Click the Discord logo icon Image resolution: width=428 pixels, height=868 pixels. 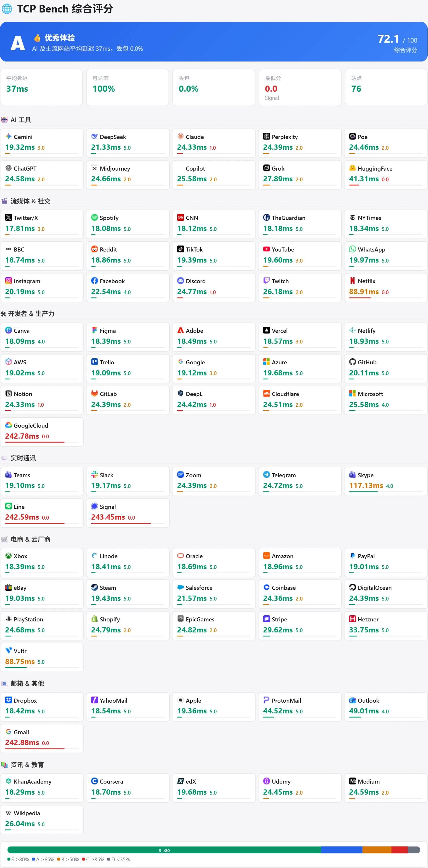tap(180, 281)
